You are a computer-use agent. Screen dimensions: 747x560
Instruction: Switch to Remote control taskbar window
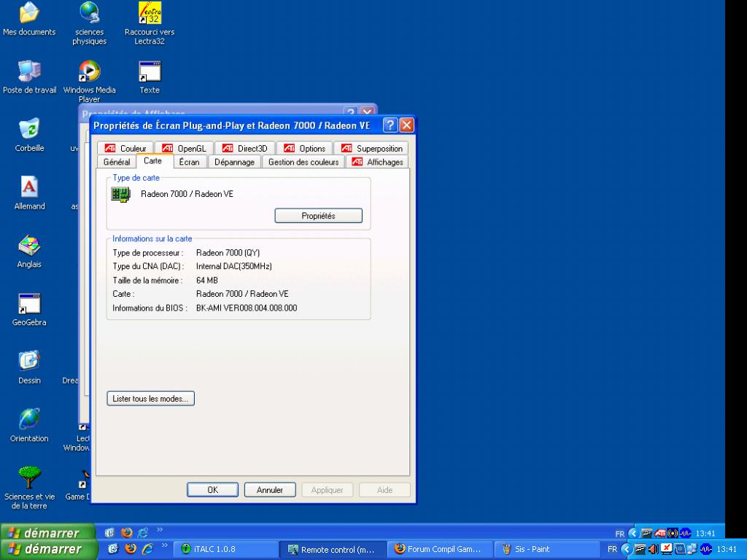tap(332, 549)
